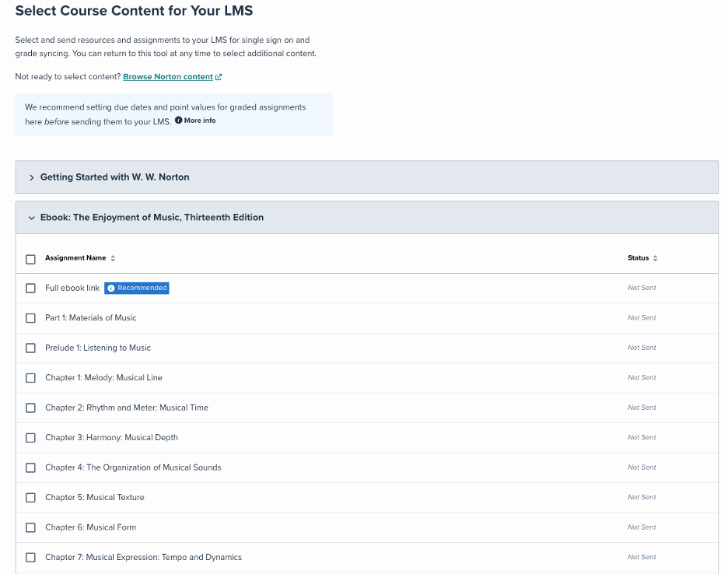This screenshot has width=728, height=574.
Task: Sort the table using the Status column arrows
Action: point(653,257)
